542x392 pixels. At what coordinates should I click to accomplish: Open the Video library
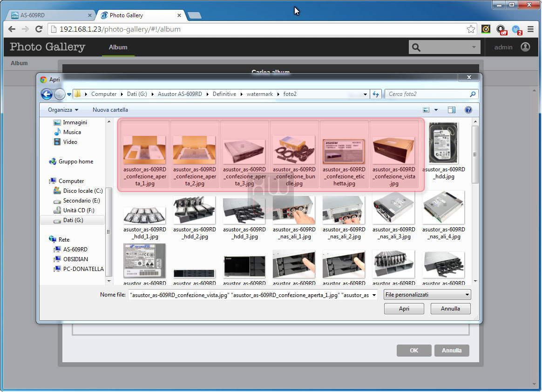pos(66,142)
